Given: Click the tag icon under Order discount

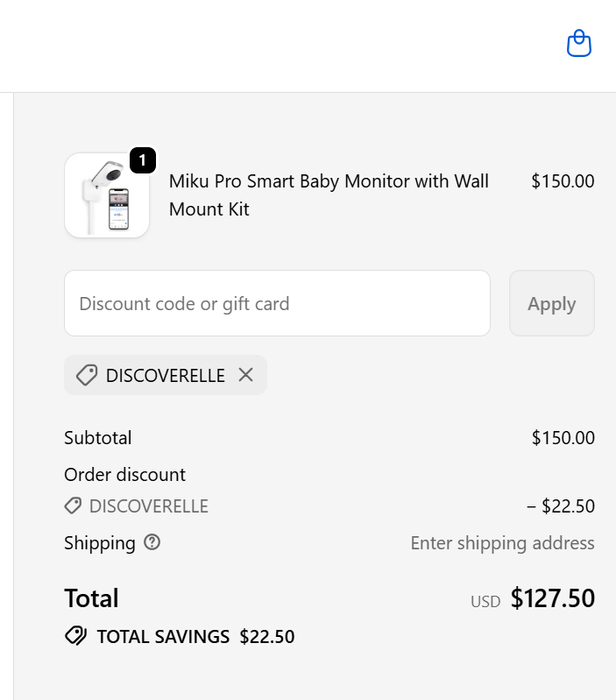Looking at the screenshot, I should (74, 506).
